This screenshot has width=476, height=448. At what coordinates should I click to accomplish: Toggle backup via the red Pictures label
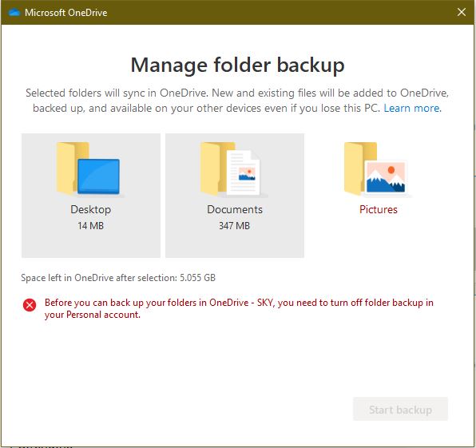click(379, 209)
